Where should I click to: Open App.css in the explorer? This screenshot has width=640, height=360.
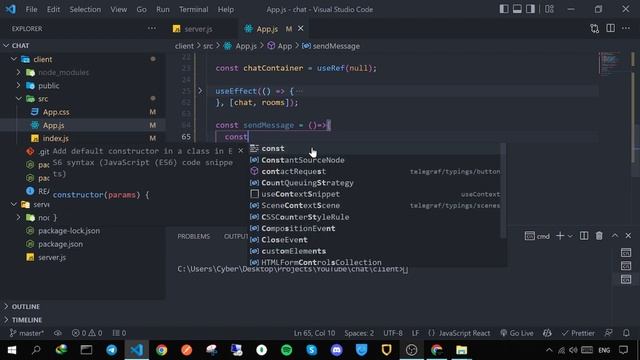(56, 112)
